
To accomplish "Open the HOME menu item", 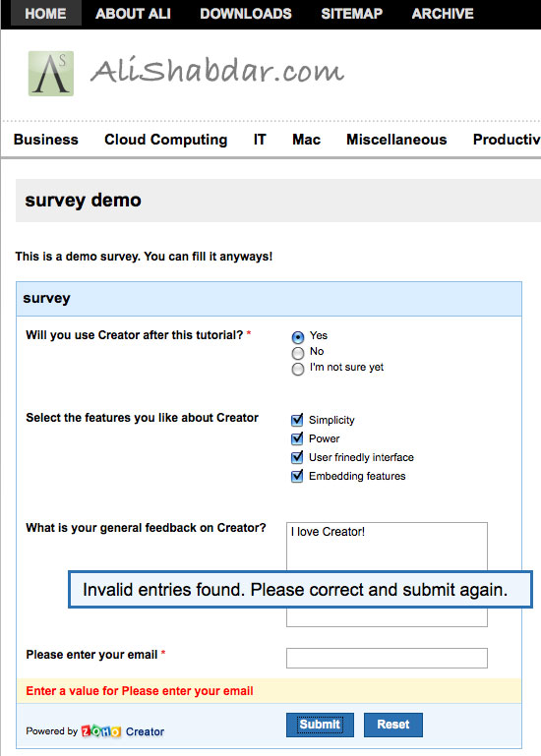I will click(46, 14).
